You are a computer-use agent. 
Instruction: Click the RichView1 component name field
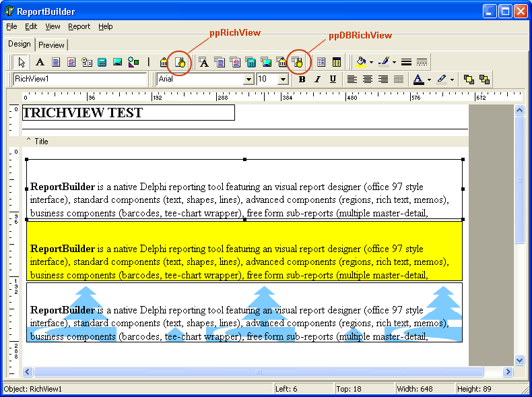click(79, 80)
